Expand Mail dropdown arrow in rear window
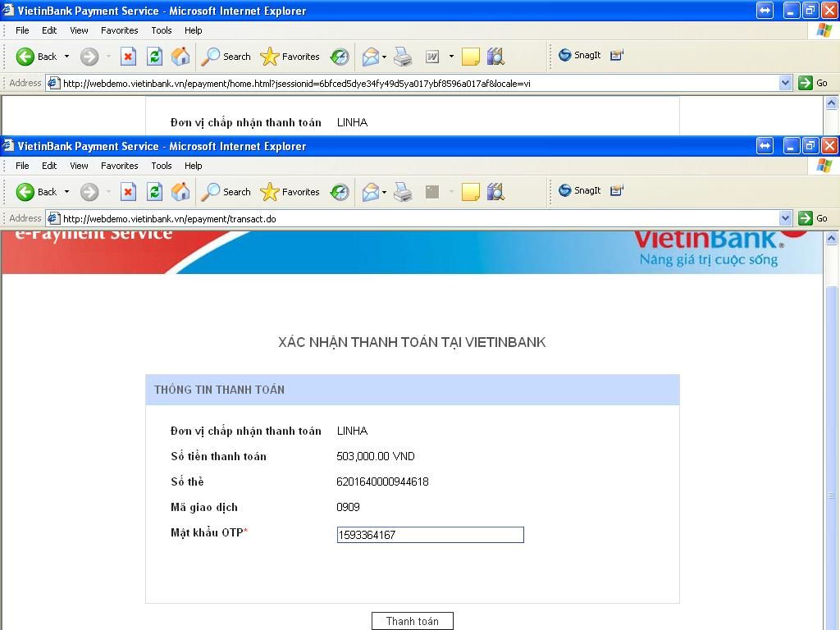The height and width of the screenshot is (630, 840). click(384, 57)
